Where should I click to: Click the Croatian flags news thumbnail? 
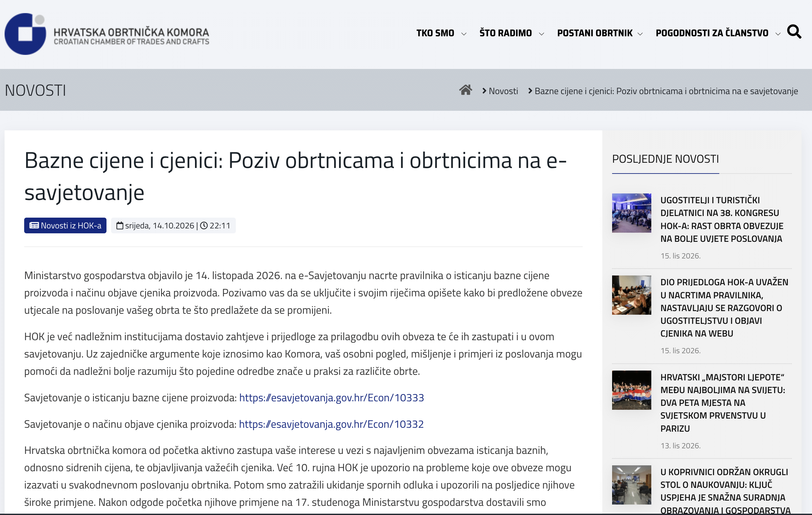pos(631,390)
